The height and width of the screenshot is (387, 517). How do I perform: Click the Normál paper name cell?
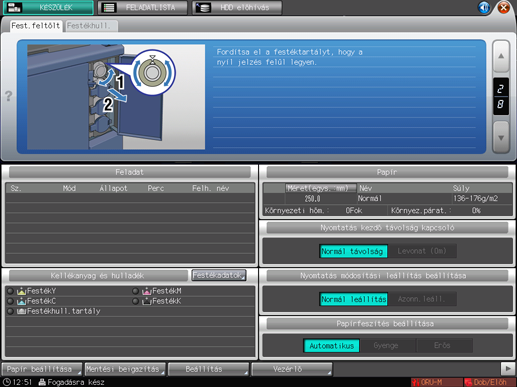369,199
